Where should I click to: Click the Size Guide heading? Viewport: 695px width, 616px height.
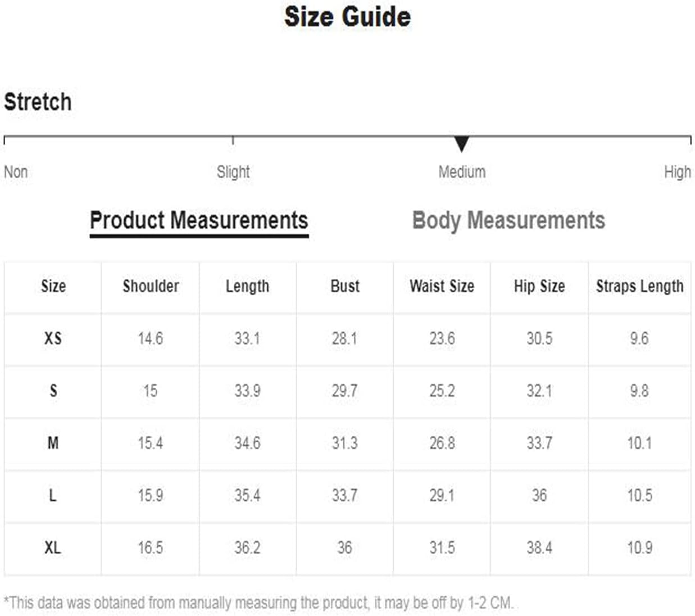coord(347,16)
